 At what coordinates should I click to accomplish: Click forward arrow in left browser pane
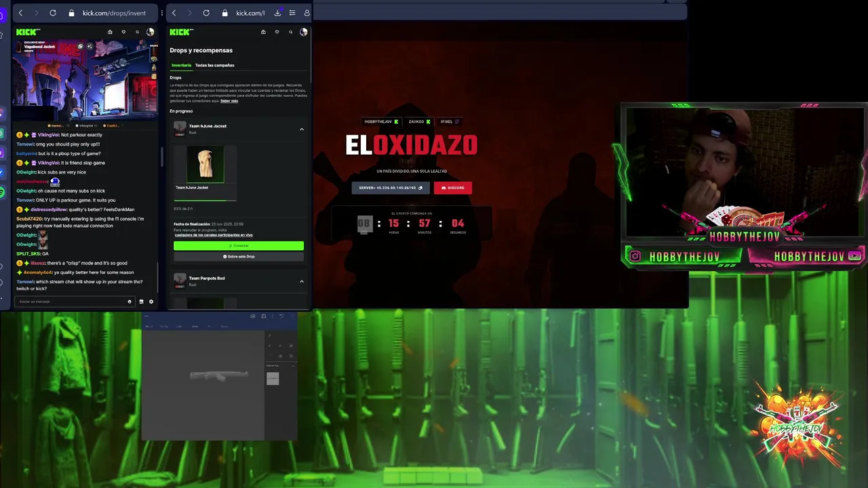36,13
